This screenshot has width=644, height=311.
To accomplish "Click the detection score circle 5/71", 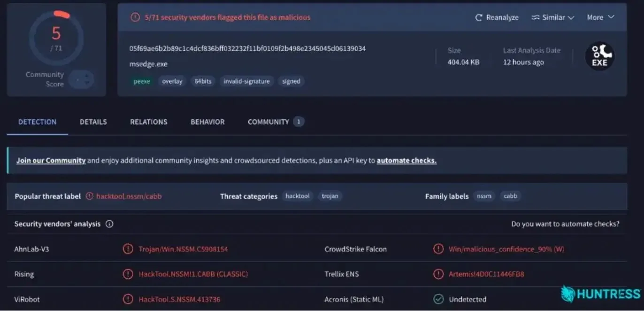I will tap(56, 38).
